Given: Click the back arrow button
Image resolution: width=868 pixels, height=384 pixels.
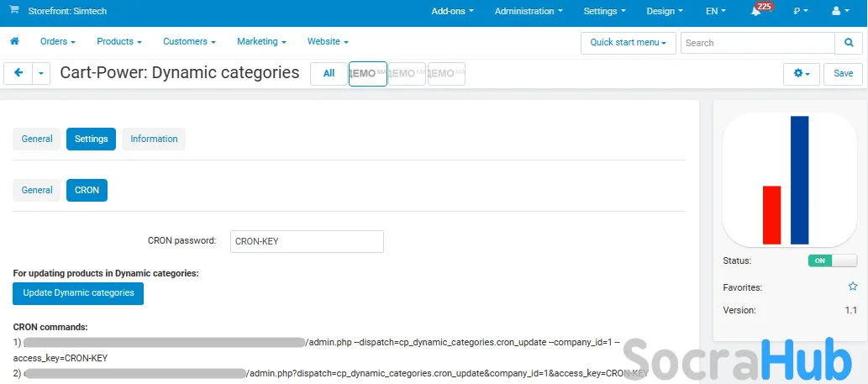Looking at the screenshot, I should 18,73.
